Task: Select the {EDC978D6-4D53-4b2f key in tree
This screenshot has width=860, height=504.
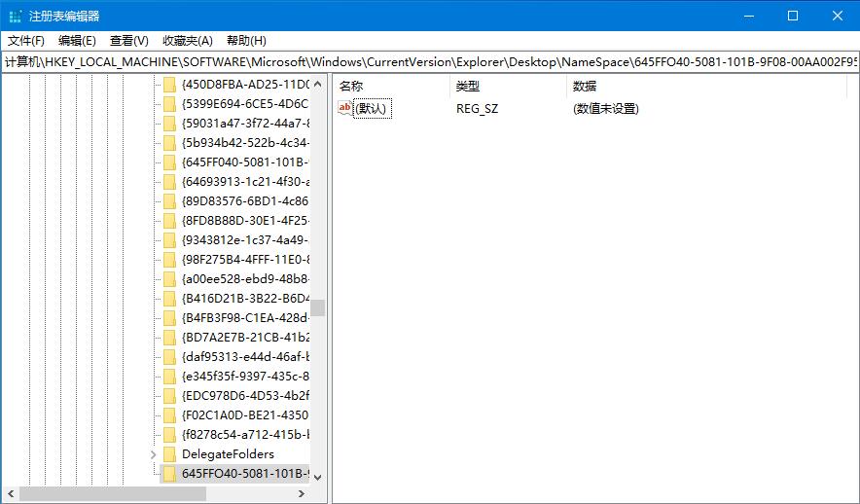Action: [244, 396]
